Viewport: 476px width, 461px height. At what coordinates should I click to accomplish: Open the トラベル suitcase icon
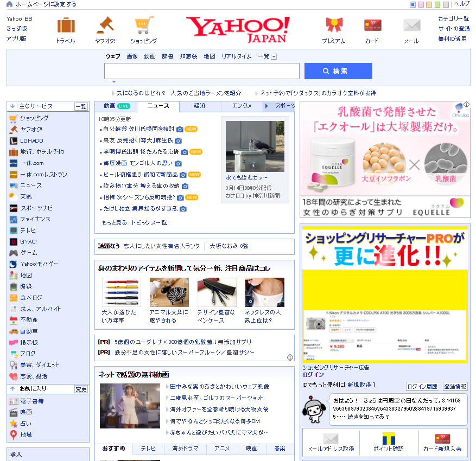(66, 25)
